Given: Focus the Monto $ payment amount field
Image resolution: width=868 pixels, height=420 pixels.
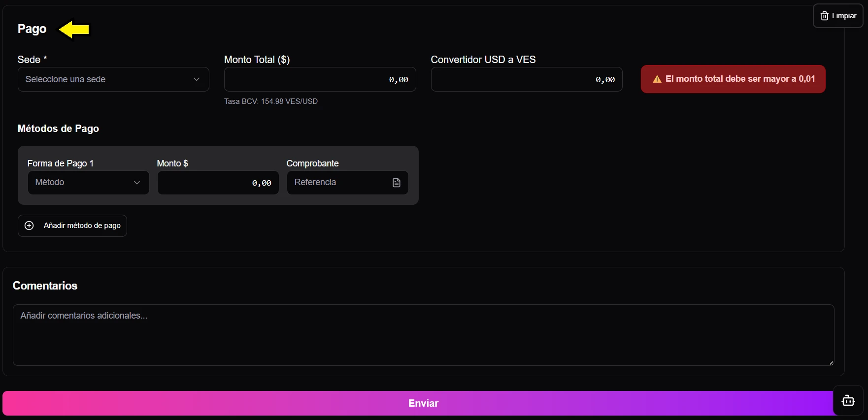Looking at the screenshot, I should [218, 183].
